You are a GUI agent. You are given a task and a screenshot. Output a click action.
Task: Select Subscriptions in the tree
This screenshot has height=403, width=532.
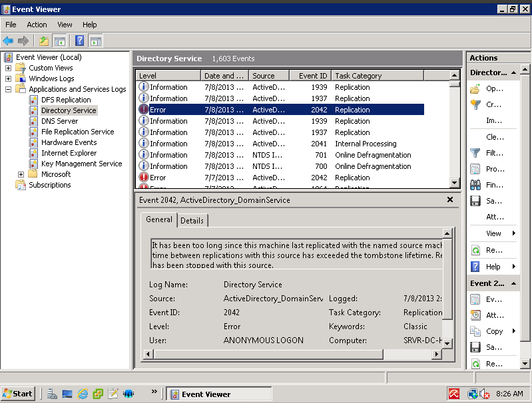pos(50,185)
